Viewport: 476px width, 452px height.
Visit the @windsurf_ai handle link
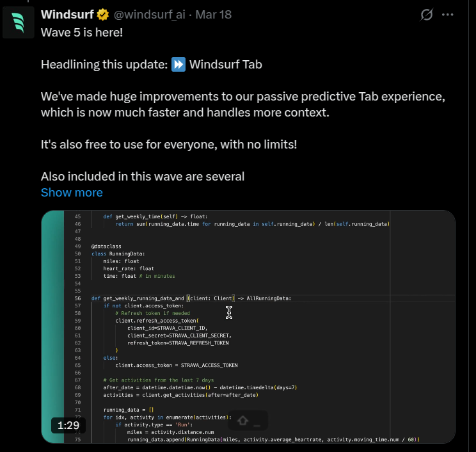click(x=149, y=15)
